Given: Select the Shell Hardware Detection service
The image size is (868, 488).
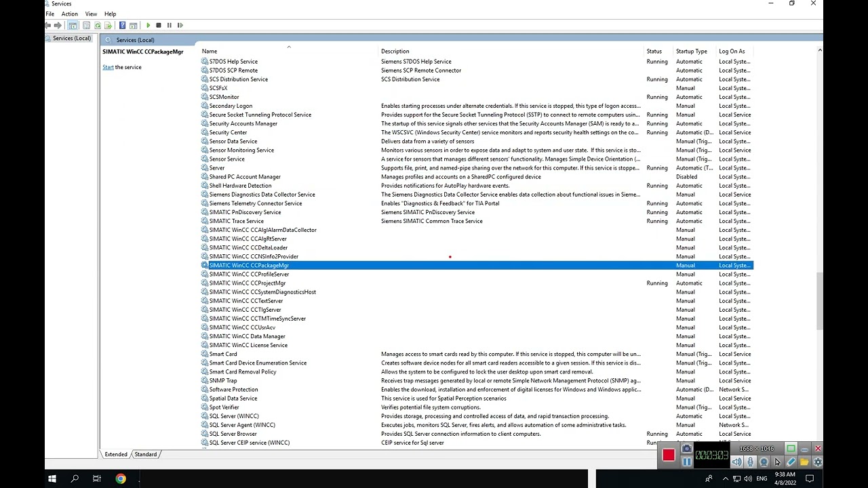Looking at the screenshot, I should 477,186.
